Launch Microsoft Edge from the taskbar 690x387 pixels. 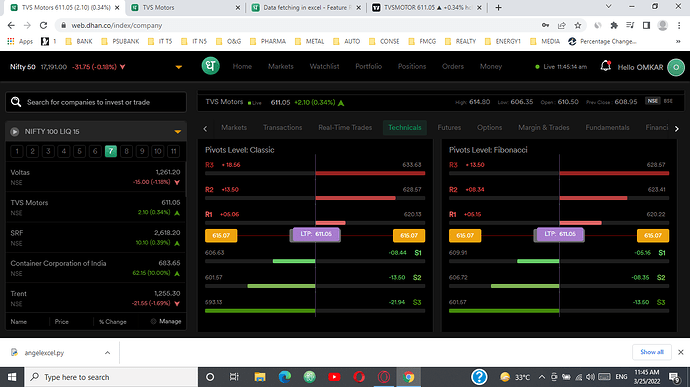click(285, 377)
